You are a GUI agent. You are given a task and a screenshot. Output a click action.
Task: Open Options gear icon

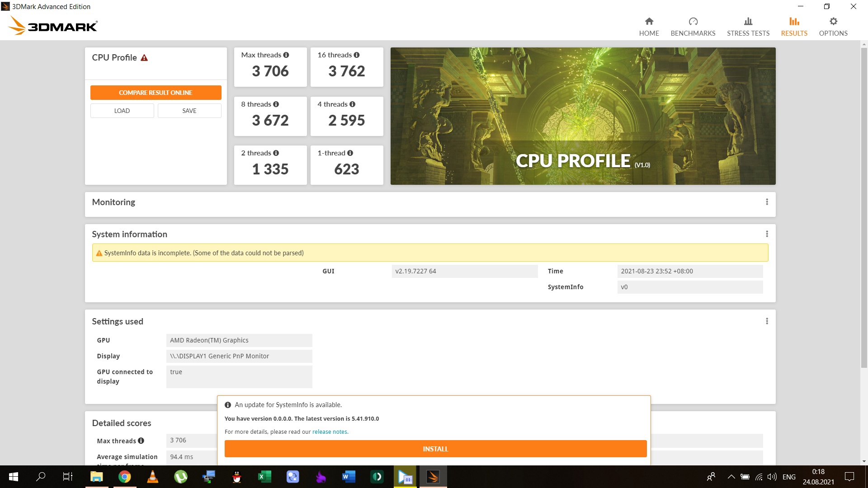[x=833, y=22]
